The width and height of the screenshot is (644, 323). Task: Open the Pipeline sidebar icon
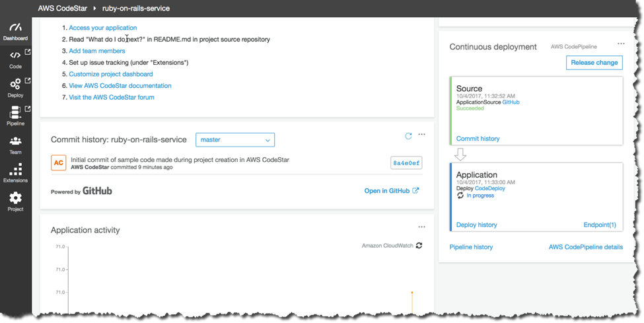(15, 116)
